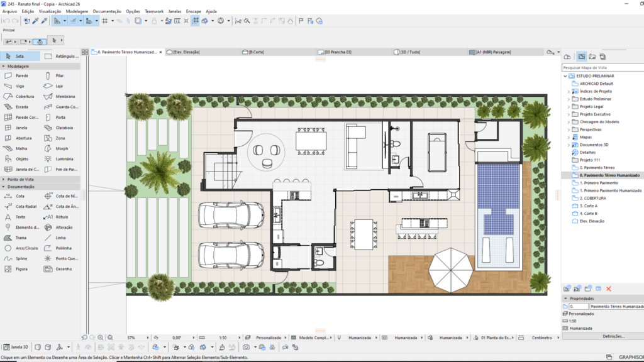The height and width of the screenshot is (362, 644).
Task: Switch navigator to View Map mode
Action: click(582, 57)
